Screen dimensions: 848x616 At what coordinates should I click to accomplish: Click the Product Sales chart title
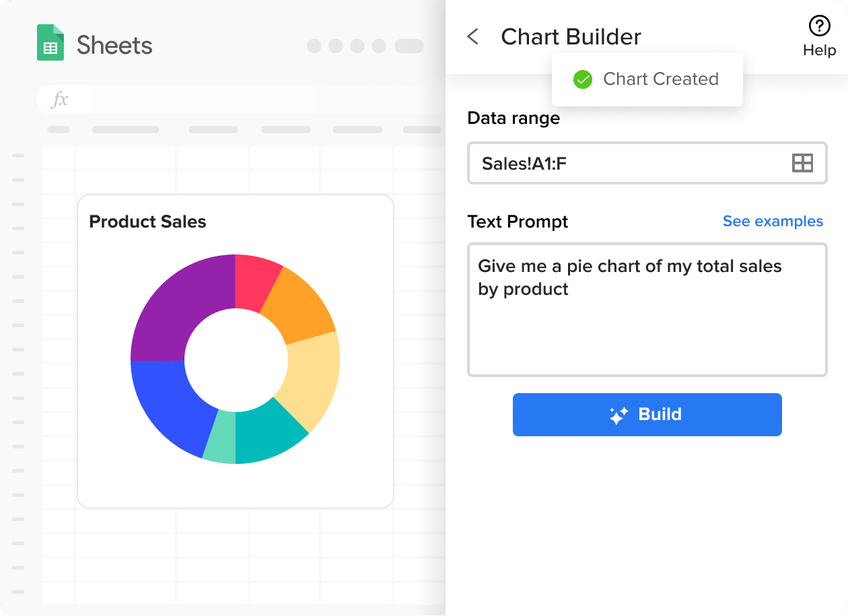[x=147, y=222]
